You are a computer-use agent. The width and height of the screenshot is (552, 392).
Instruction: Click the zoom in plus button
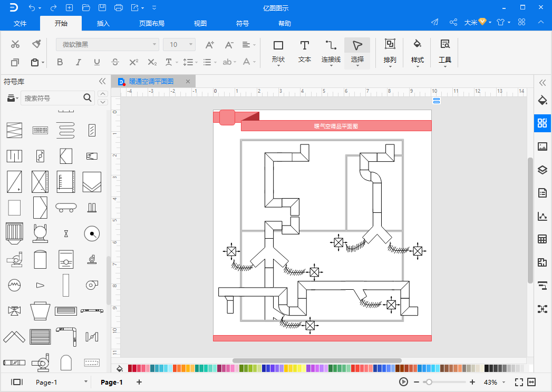click(472, 382)
